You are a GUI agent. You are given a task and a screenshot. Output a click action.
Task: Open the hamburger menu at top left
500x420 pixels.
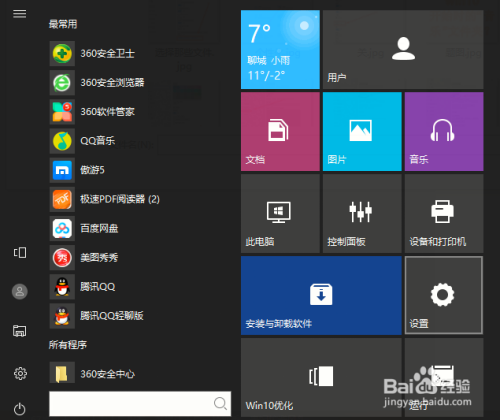(19, 14)
